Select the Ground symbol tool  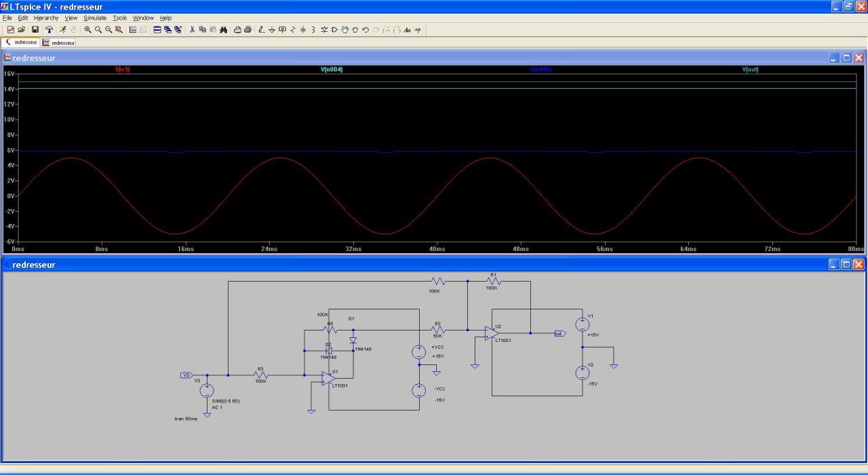pyautogui.click(x=272, y=30)
